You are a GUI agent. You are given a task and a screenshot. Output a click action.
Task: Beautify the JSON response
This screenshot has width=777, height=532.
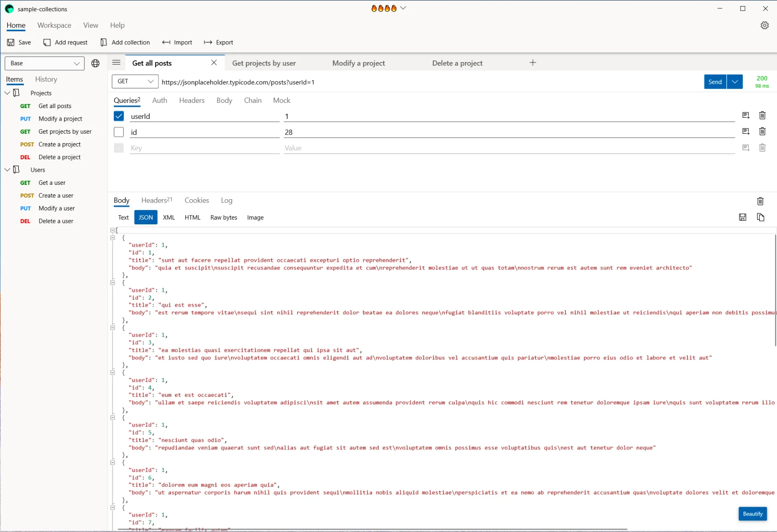point(753,514)
